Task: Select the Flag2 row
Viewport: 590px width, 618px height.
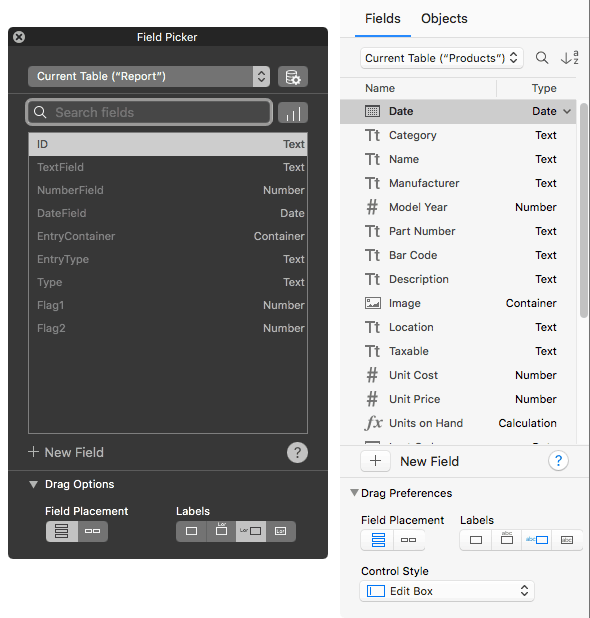Action: click(x=168, y=328)
